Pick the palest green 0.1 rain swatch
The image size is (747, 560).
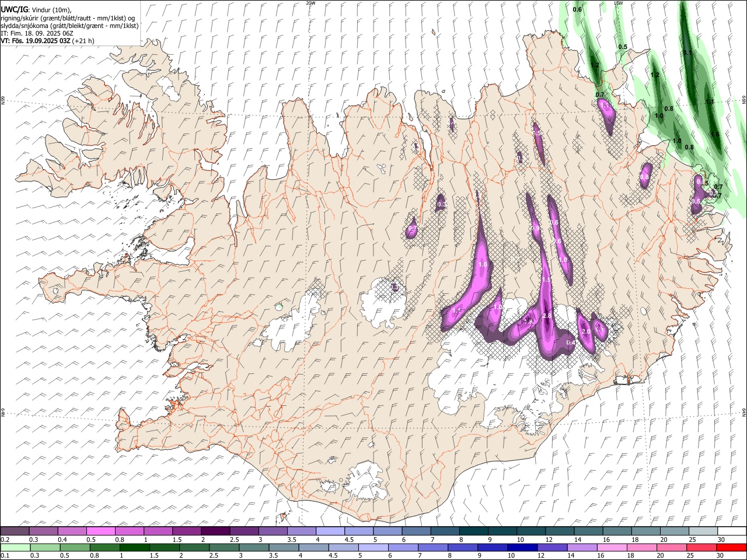coord(15,547)
